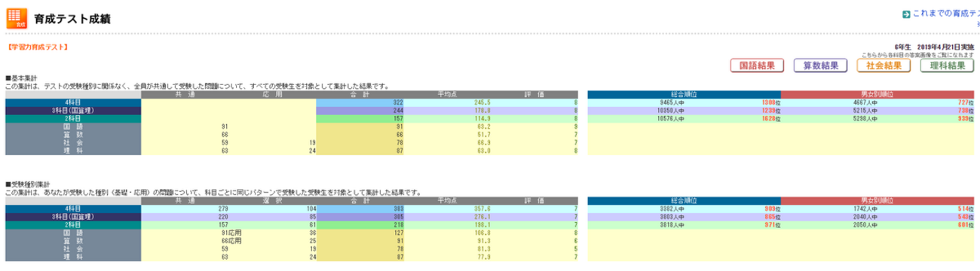Click the 244 total cell in 基本集計
Screen dimensions: 980x271
tap(360, 111)
